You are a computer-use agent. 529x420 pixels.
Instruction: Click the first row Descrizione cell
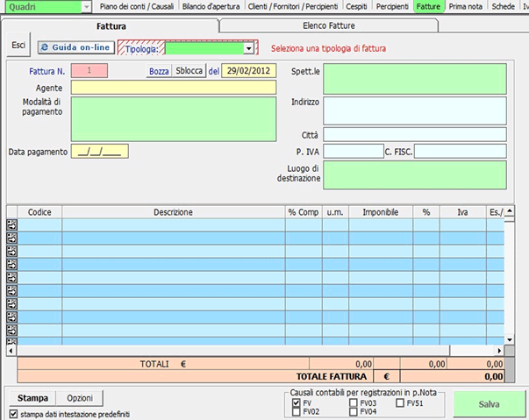pos(174,224)
